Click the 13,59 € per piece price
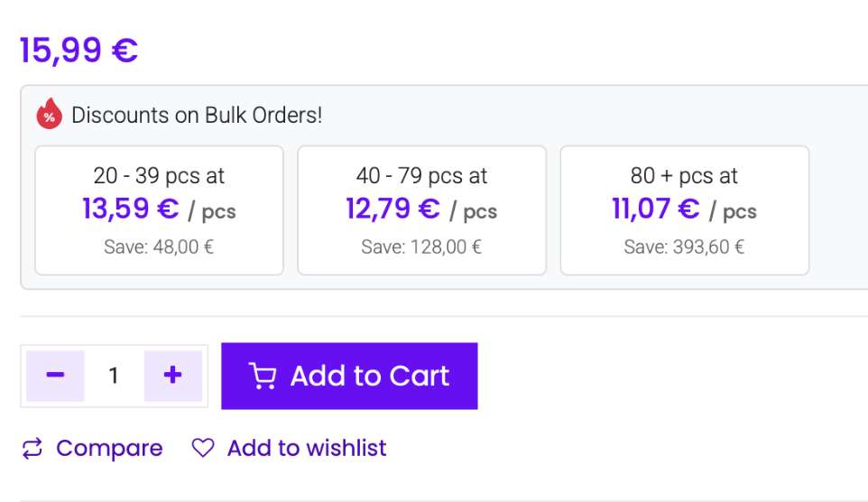 (131, 209)
